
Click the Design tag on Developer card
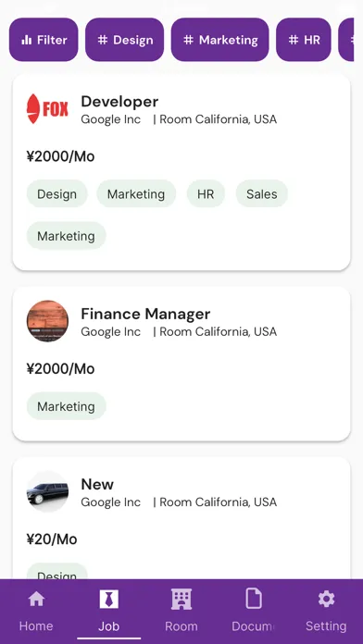57,194
